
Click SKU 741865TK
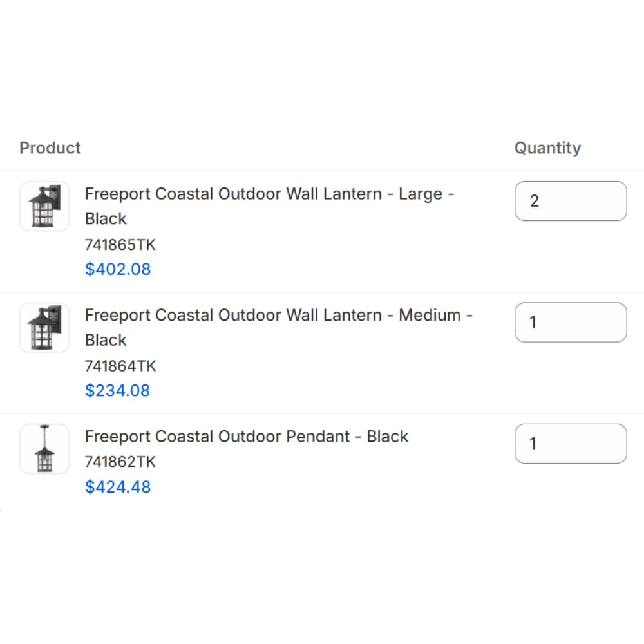pyautogui.click(x=120, y=245)
